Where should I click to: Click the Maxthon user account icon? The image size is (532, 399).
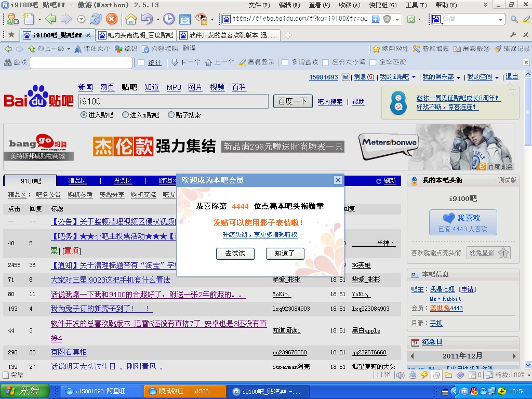click(x=13, y=19)
